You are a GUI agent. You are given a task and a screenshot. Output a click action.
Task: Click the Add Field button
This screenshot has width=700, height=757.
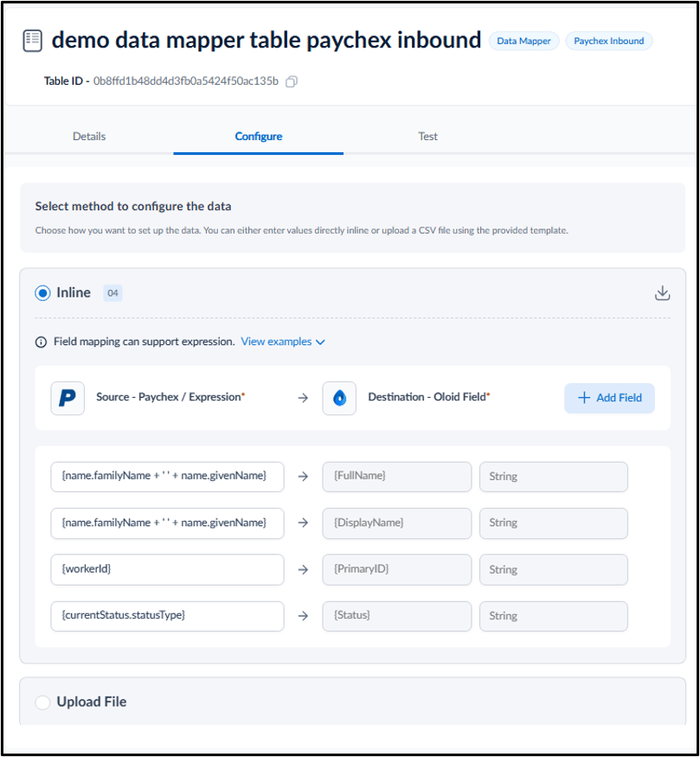[609, 398]
